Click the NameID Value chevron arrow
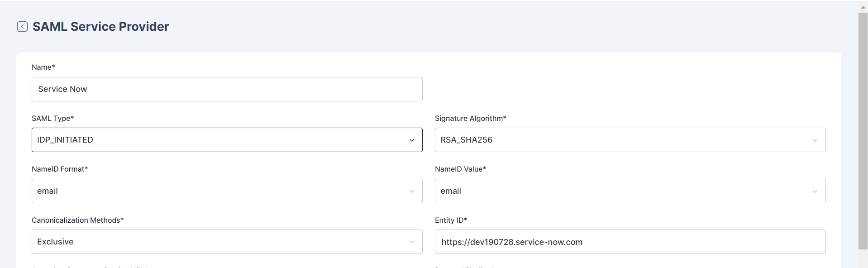Viewport: 868px width, 268px height. click(815, 191)
